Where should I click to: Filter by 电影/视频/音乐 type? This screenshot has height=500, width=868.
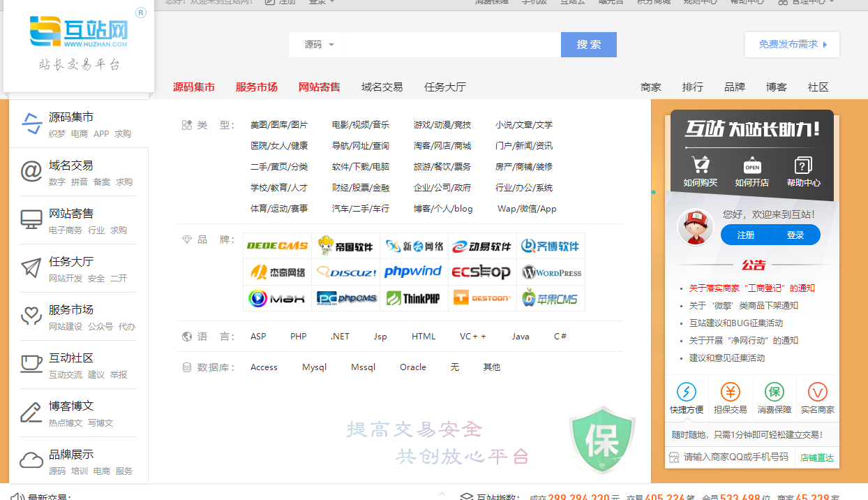click(x=361, y=125)
